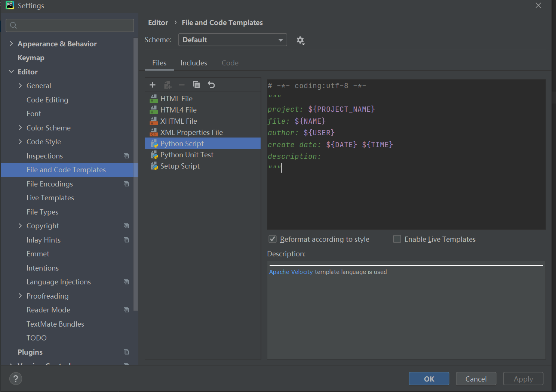Open Keymap settings page
Screen dimensions: 556x392
pos(31,58)
